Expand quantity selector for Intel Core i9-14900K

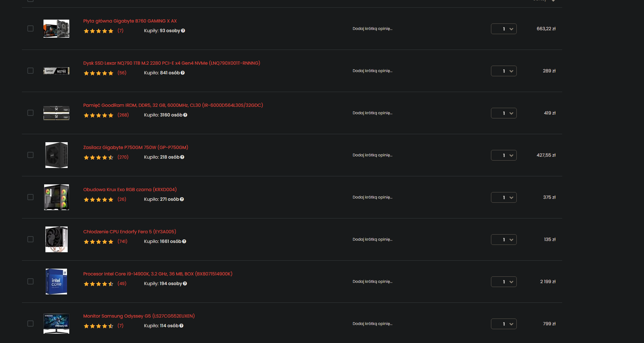click(504, 282)
